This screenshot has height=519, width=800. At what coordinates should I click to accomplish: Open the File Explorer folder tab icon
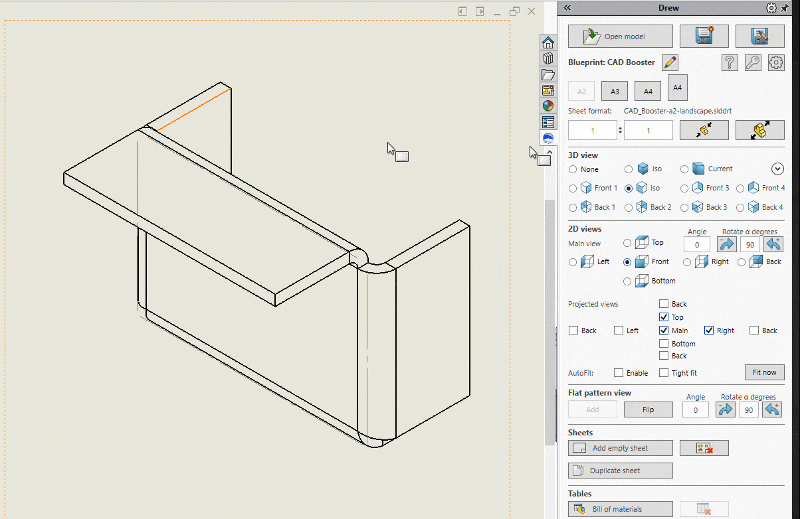(x=548, y=75)
